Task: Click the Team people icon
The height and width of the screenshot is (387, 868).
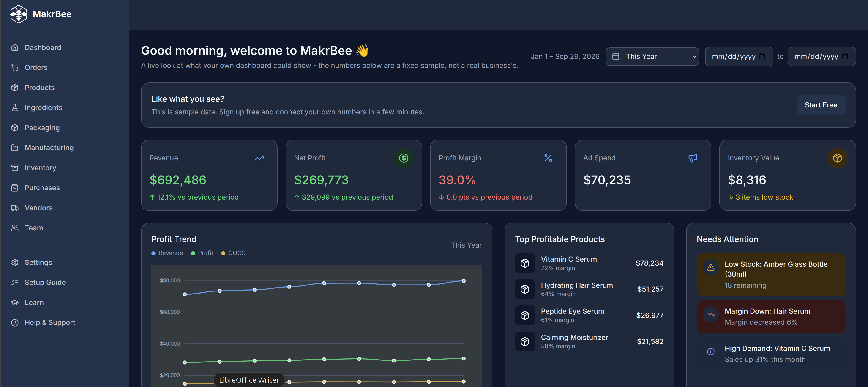Action: coord(14,228)
